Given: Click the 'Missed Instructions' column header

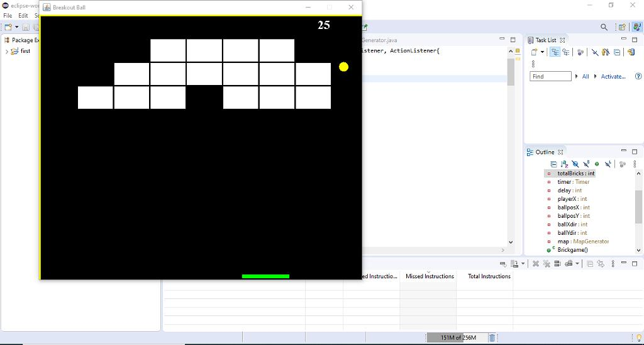Looking at the screenshot, I should (x=430, y=276).
